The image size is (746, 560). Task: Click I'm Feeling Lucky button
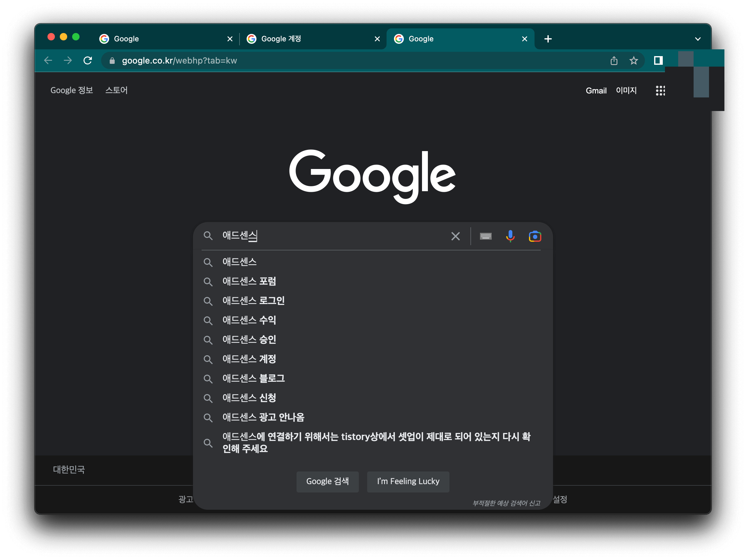pos(408,481)
